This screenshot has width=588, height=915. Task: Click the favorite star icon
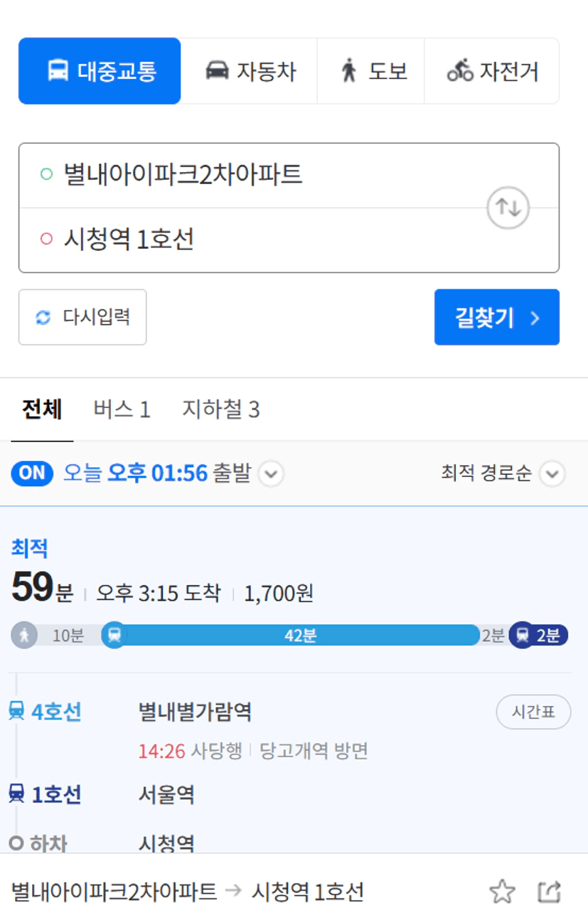pos(502,891)
